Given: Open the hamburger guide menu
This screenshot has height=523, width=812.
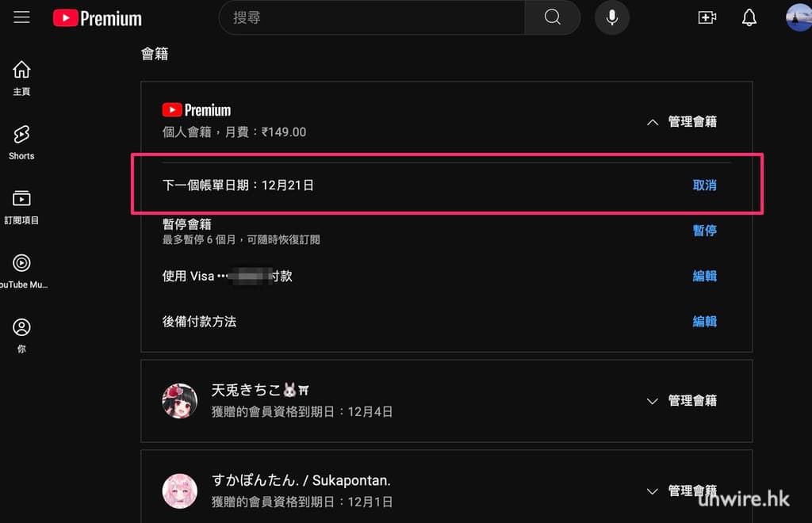Looking at the screenshot, I should (x=21, y=17).
